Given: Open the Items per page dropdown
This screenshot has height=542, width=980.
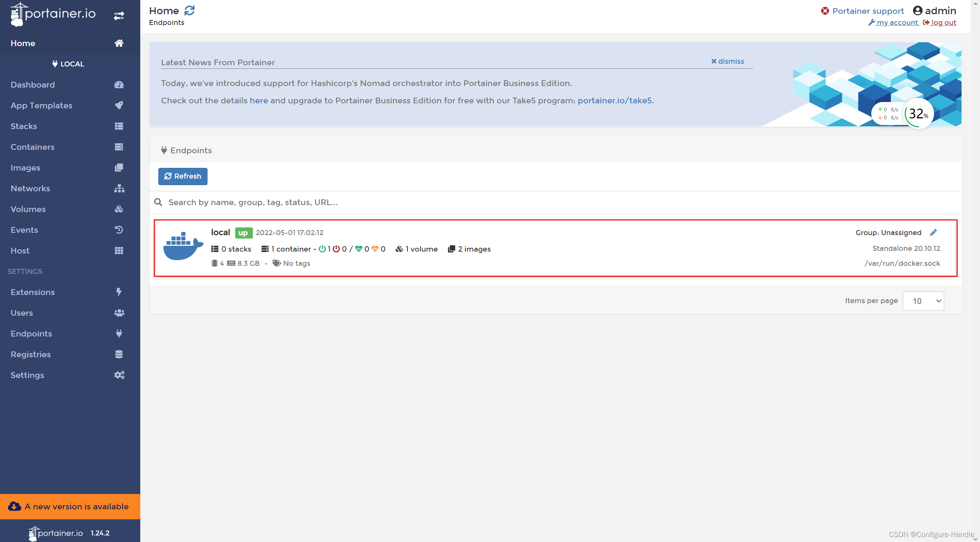Looking at the screenshot, I should (923, 301).
